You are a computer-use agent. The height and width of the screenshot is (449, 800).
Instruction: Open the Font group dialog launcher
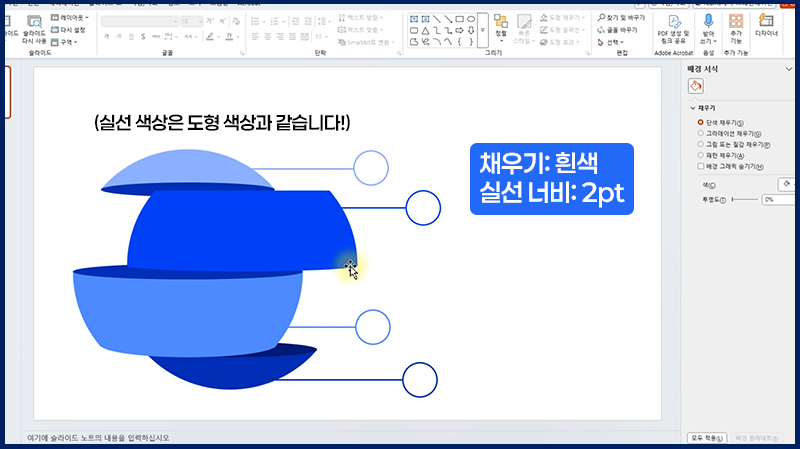point(241,53)
